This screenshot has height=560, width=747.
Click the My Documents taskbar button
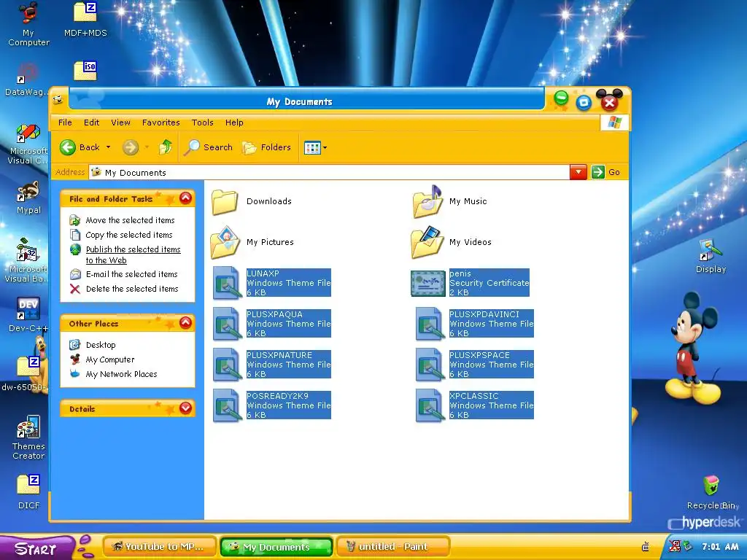[276, 547]
